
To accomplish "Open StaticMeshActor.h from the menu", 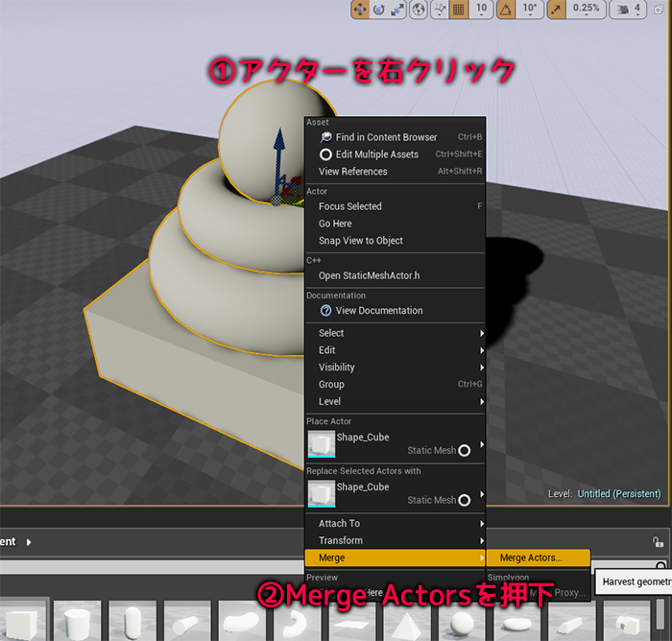I will [x=395, y=275].
